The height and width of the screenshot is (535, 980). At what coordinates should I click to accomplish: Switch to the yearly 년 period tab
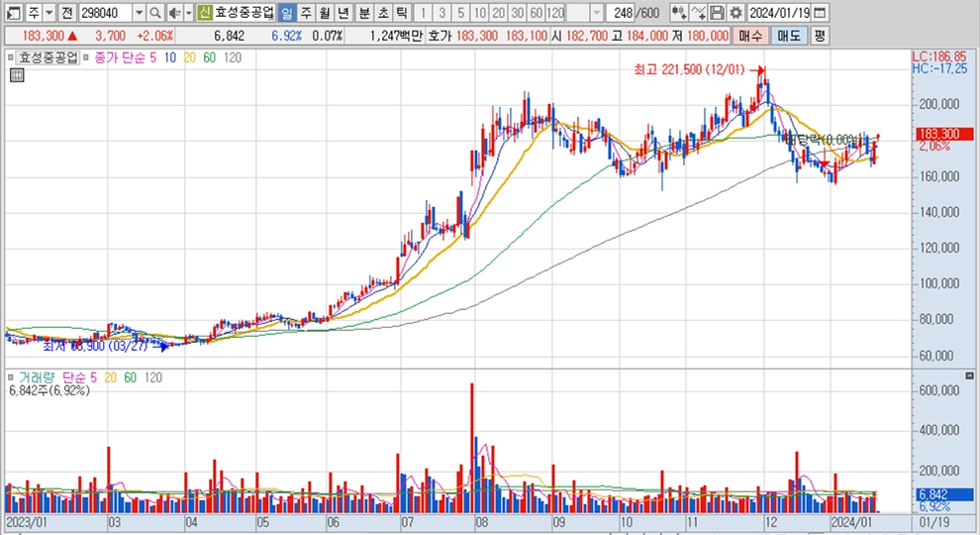(343, 13)
